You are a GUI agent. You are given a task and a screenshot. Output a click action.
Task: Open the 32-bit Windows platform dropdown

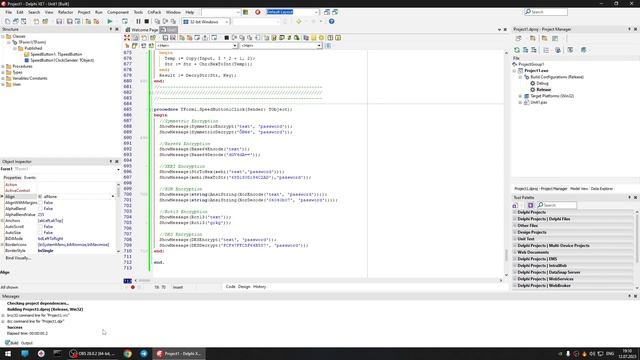tap(227, 21)
